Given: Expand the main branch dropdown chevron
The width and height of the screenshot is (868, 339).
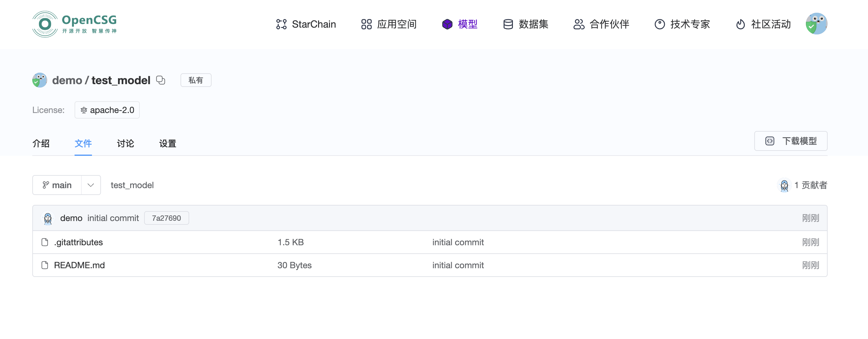Looking at the screenshot, I should [91, 185].
